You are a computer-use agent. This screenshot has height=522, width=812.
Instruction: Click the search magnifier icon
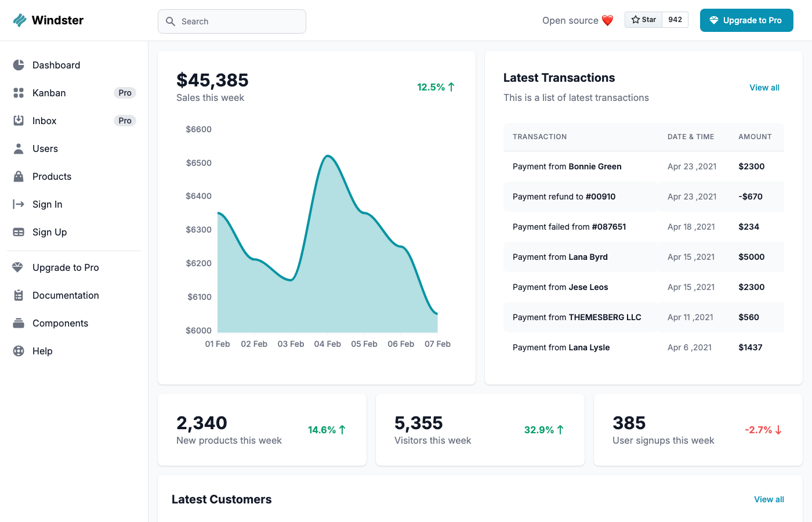(x=171, y=21)
